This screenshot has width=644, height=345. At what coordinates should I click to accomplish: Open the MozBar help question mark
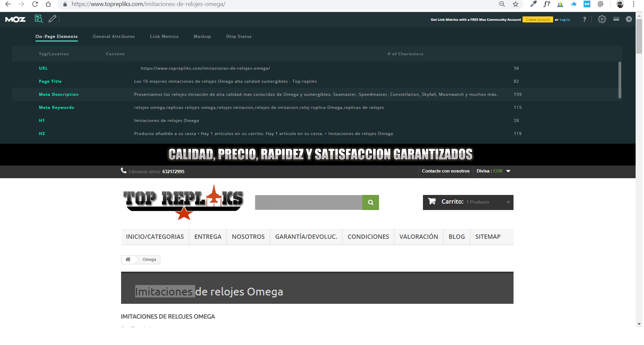point(585,19)
